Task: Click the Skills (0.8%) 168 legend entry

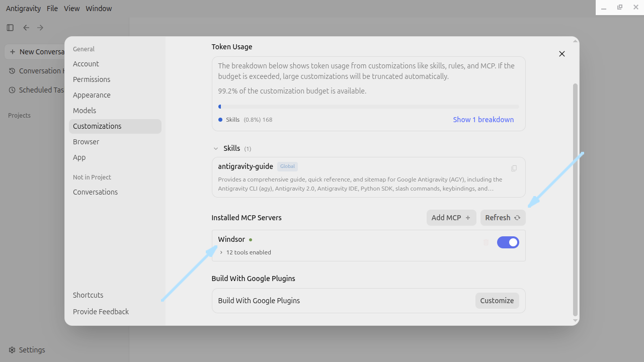Action: click(x=246, y=120)
